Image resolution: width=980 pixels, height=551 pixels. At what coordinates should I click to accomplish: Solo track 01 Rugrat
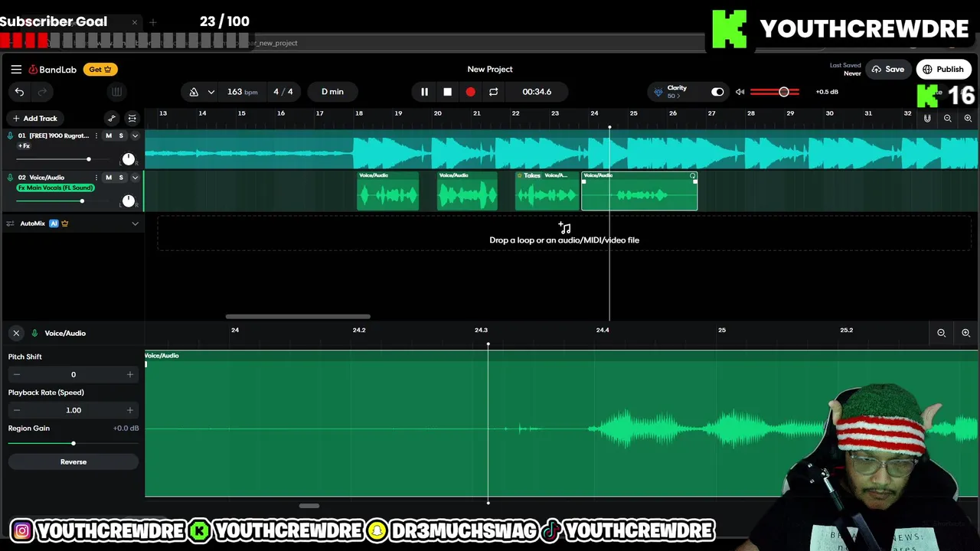click(x=121, y=135)
